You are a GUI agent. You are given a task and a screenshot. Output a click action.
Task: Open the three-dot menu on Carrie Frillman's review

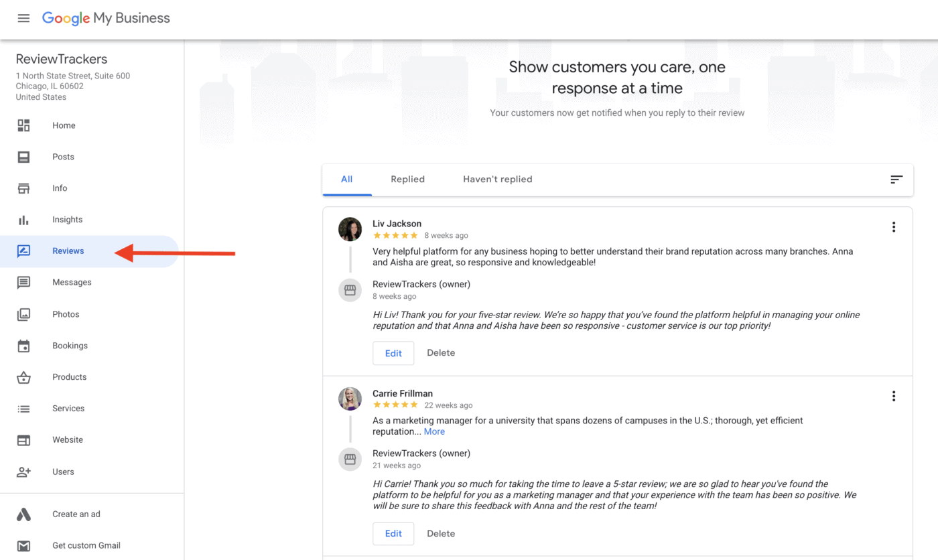point(893,396)
